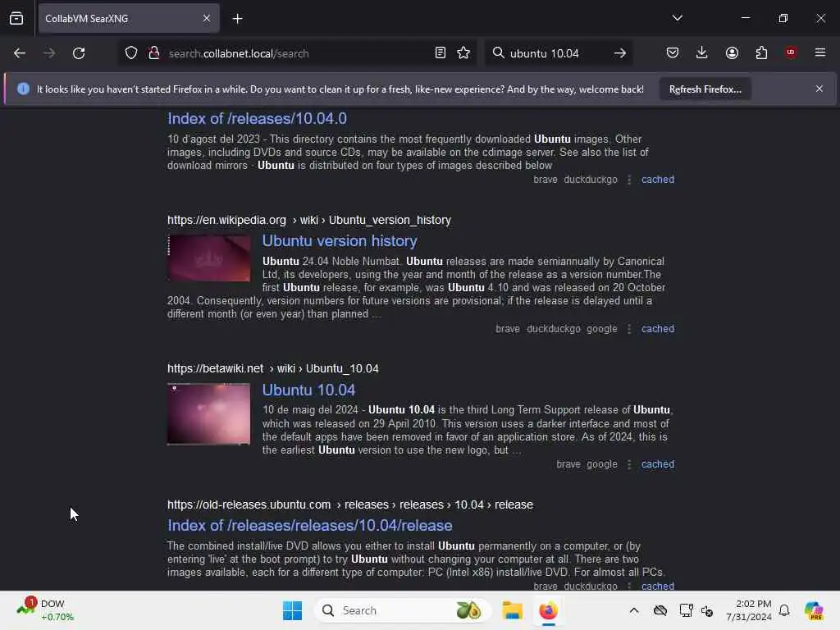Show site security lock information
Screen dimensions: 840x630
pyautogui.click(x=153, y=53)
